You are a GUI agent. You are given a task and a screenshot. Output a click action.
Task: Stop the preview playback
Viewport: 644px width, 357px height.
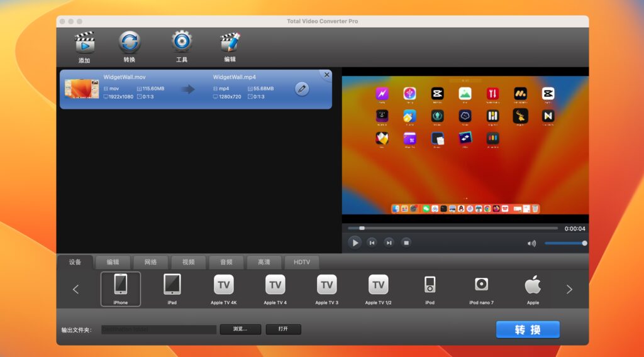click(x=406, y=243)
